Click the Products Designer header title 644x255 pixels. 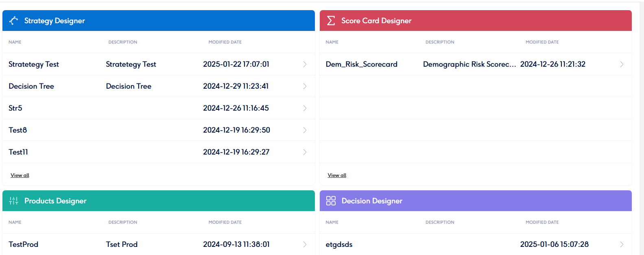point(55,201)
